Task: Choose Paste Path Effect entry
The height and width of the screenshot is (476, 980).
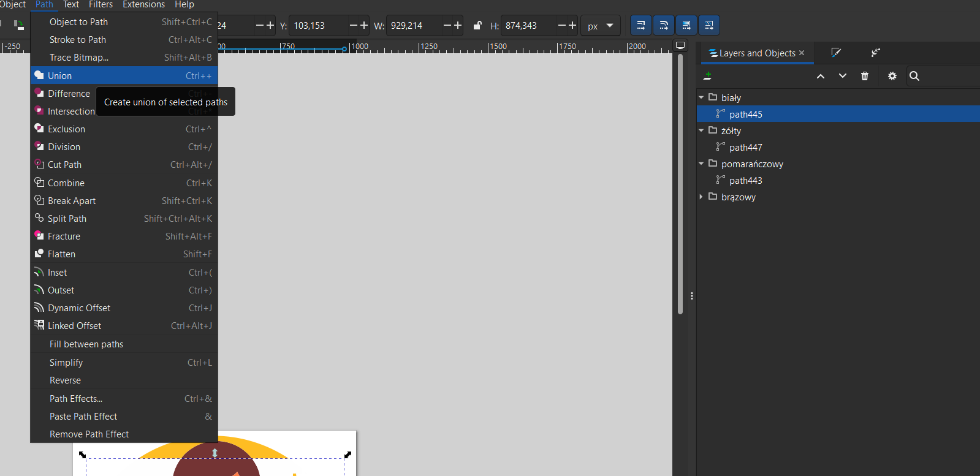Action: pyautogui.click(x=124, y=416)
